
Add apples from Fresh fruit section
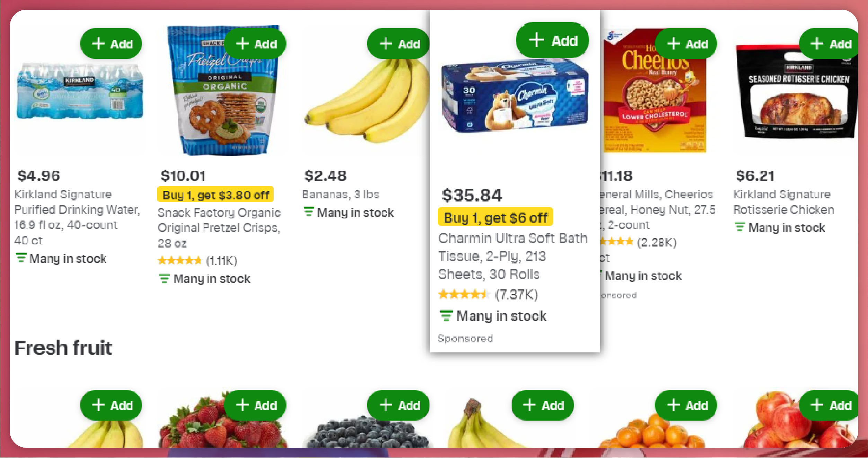pyautogui.click(x=830, y=405)
